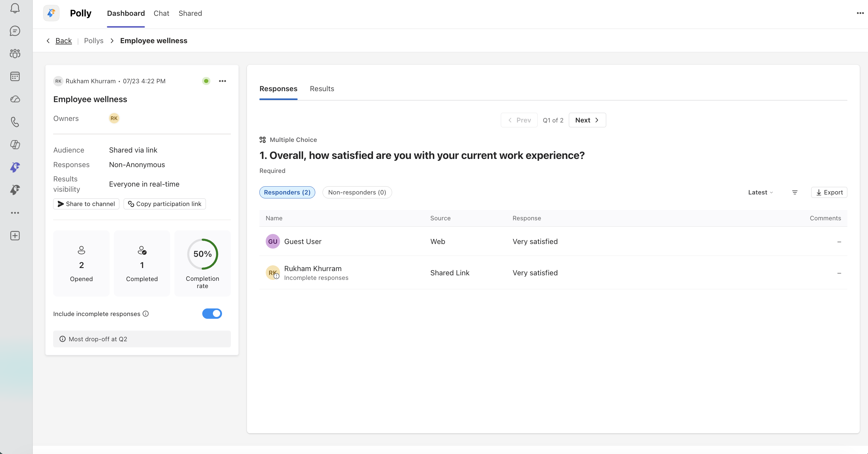Click the Guest User GU avatar
This screenshot has width=868, height=454.
[x=273, y=241]
